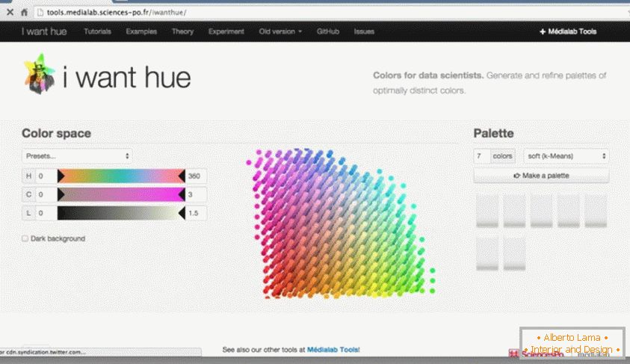Image resolution: width=630 pixels, height=364 pixels.
Task: Click the right handle of lightness slider
Action: click(182, 213)
